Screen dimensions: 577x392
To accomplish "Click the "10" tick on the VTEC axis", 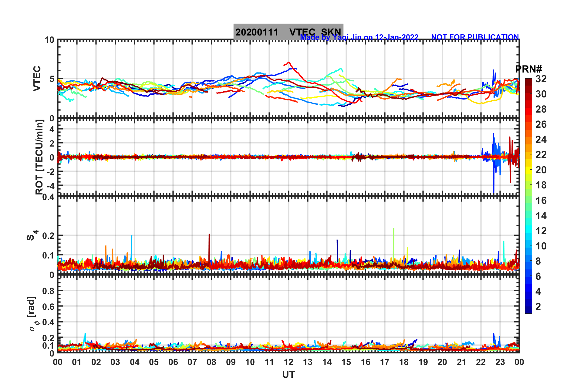I will pyautogui.click(x=49, y=40).
